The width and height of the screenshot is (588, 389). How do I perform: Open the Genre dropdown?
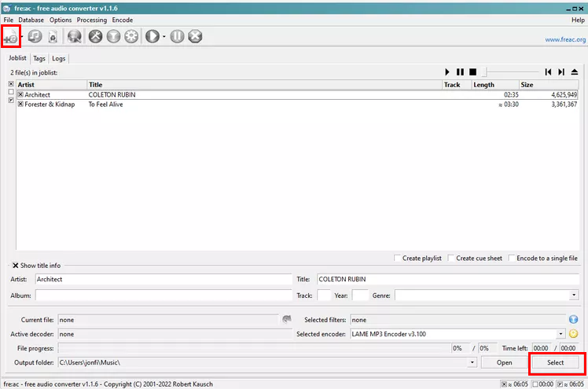tap(574, 295)
